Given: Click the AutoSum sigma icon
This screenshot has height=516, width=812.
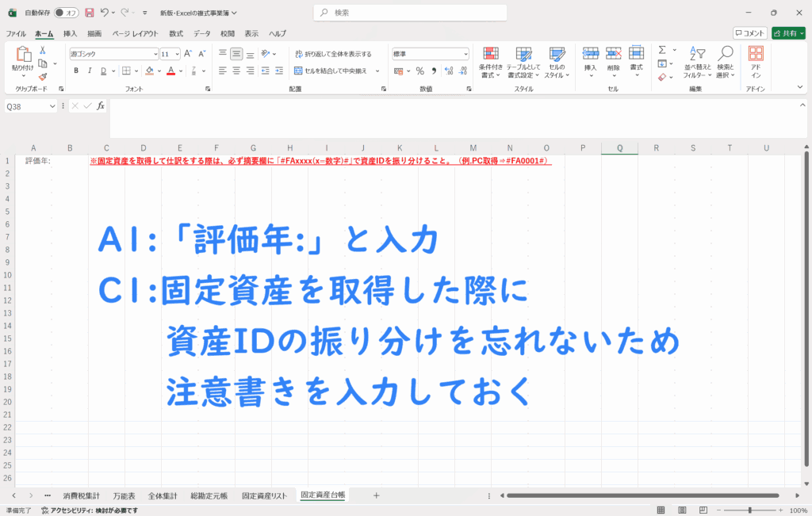Looking at the screenshot, I should click(662, 50).
